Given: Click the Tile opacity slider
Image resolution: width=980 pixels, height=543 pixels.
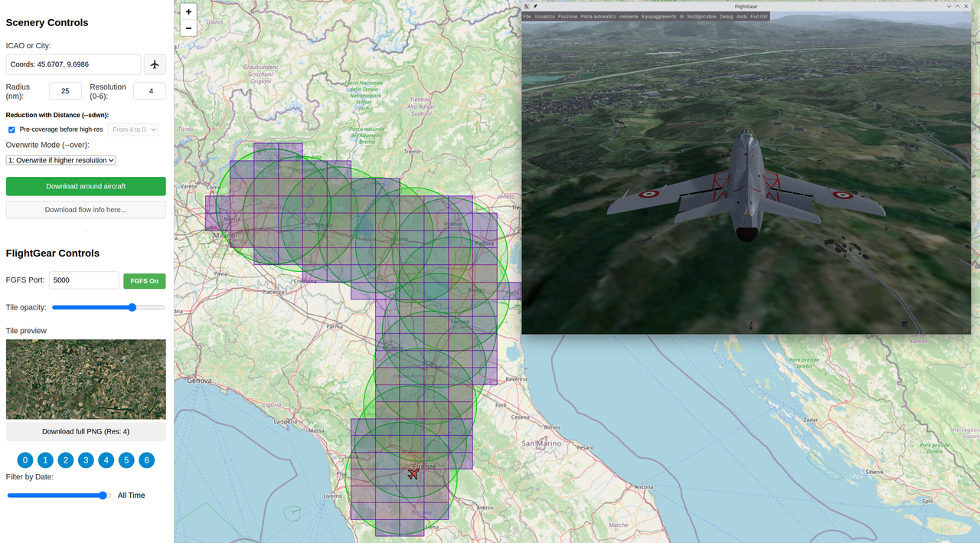Looking at the screenshot, I should click(x=108, y=307).
